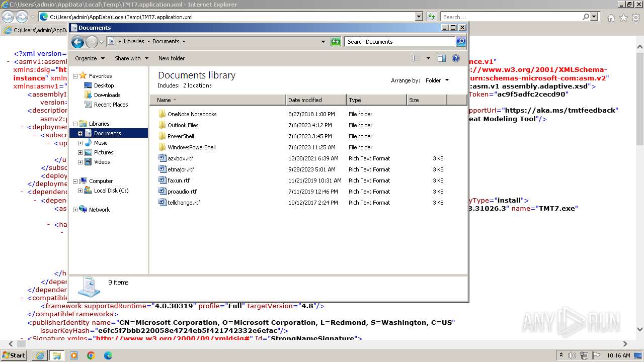Click the change view icon
The image size is (644, 362).
416,58
